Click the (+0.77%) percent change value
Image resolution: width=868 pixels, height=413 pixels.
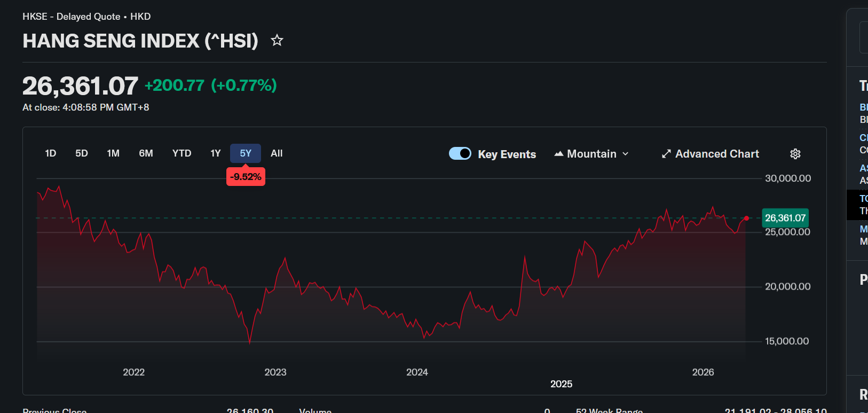pos(244,85)
